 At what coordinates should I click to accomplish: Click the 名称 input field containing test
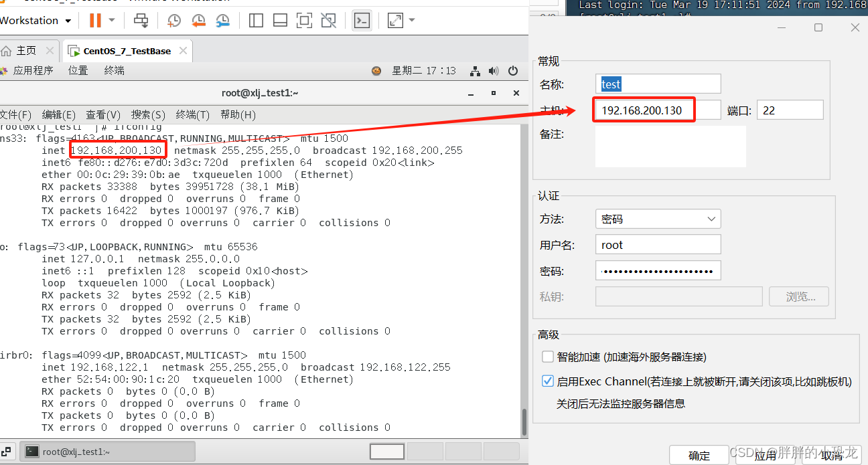(x=658, y=84)
